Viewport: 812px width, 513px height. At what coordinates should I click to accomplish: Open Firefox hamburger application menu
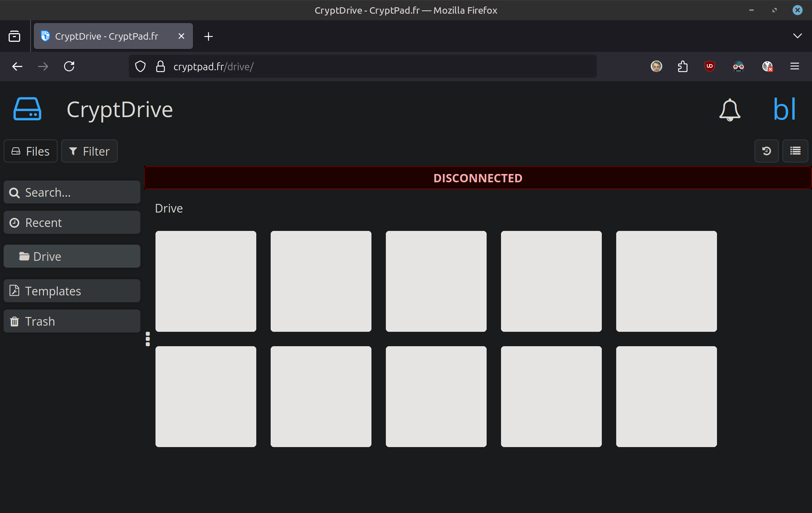click(795, 67)
